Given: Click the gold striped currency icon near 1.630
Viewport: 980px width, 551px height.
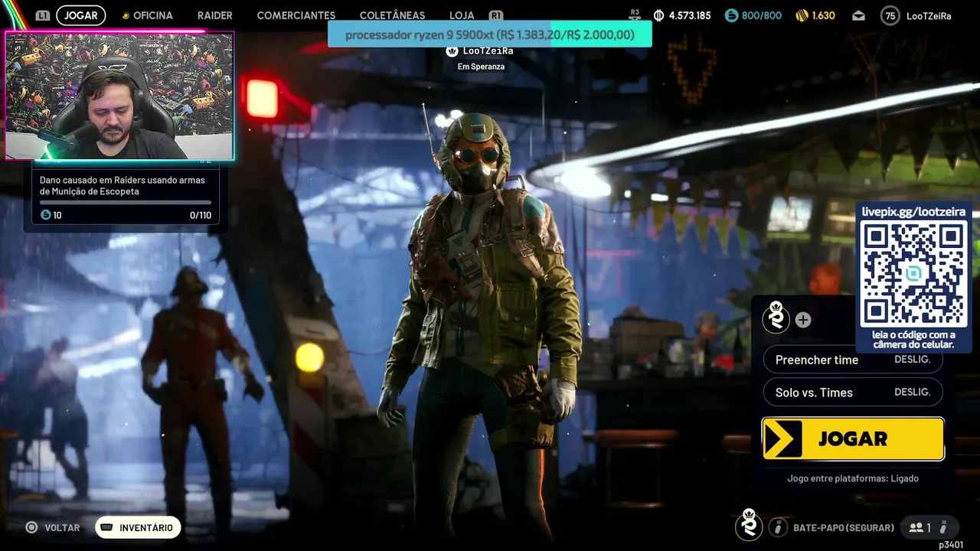Looking at the screenshot, I should pos(802,15).
